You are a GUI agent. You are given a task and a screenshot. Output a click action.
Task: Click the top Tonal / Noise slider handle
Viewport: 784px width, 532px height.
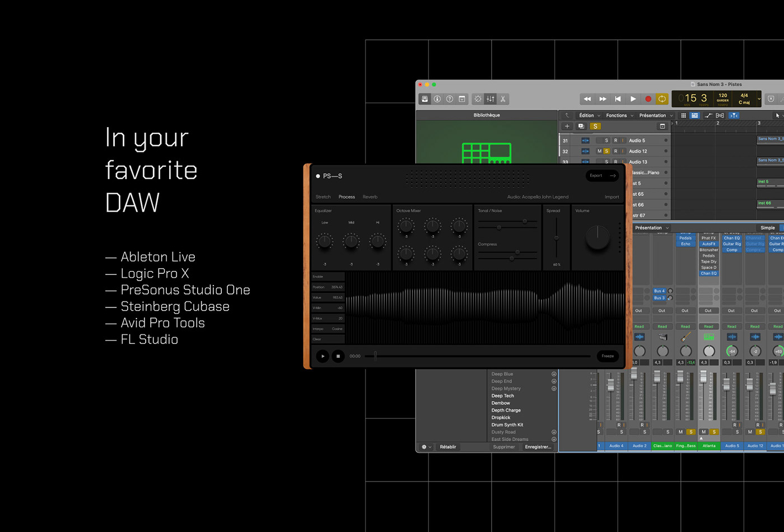[525, 222]
